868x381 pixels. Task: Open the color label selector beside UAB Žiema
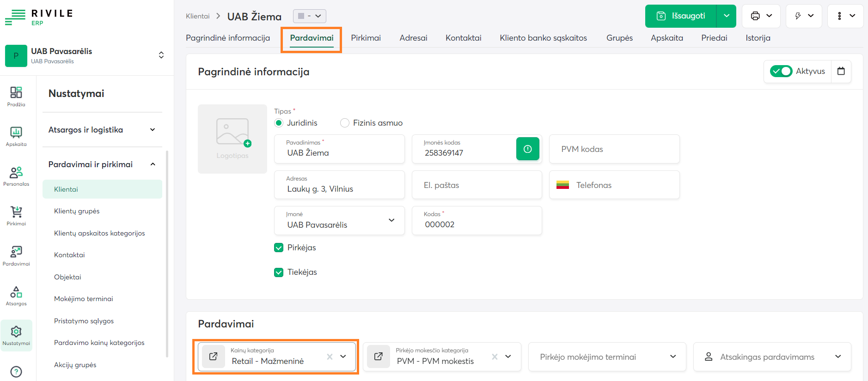tap(309, 16)
